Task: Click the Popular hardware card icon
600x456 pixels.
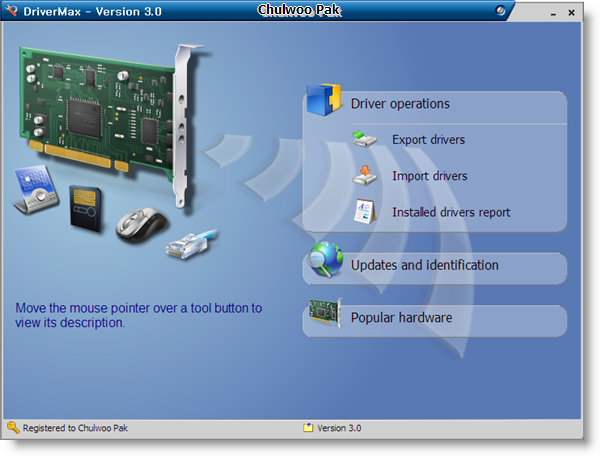Action: coord(325,313)
